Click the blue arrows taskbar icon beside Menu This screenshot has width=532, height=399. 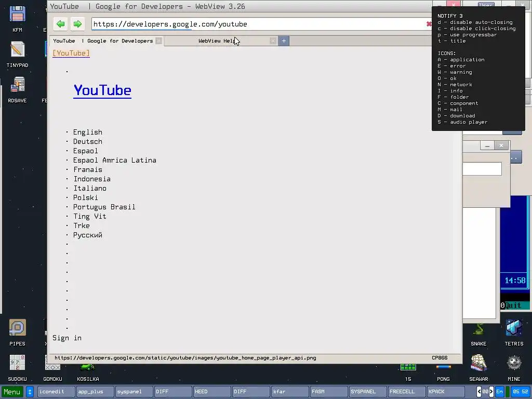point(30,392)
